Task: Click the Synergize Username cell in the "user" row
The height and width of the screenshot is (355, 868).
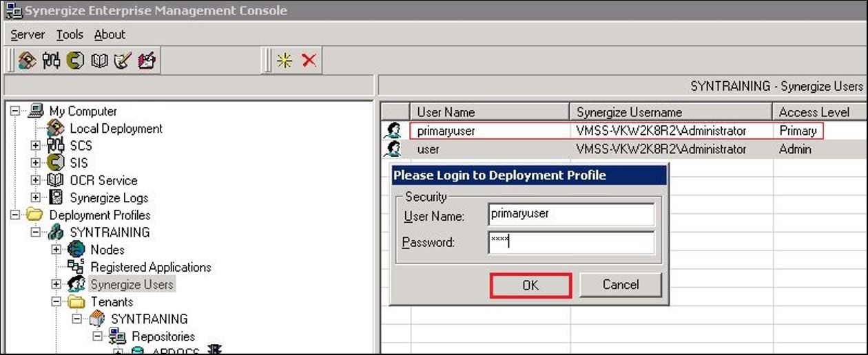Action: [671, 149]
